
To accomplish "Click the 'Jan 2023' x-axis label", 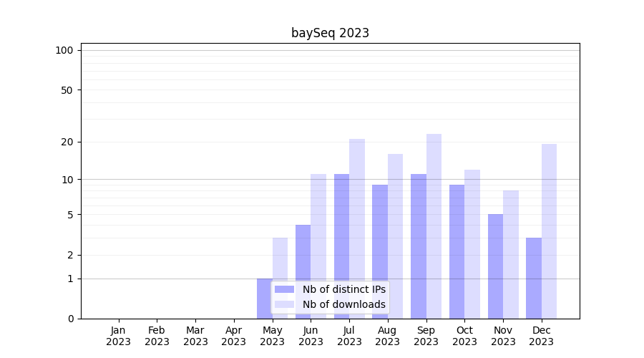I will click(x=119, y=336).
